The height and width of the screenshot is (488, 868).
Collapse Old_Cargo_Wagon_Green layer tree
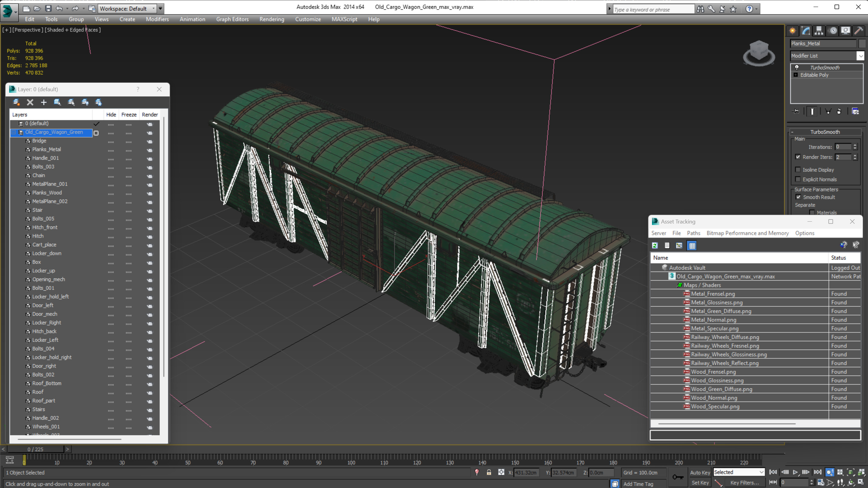14,132
